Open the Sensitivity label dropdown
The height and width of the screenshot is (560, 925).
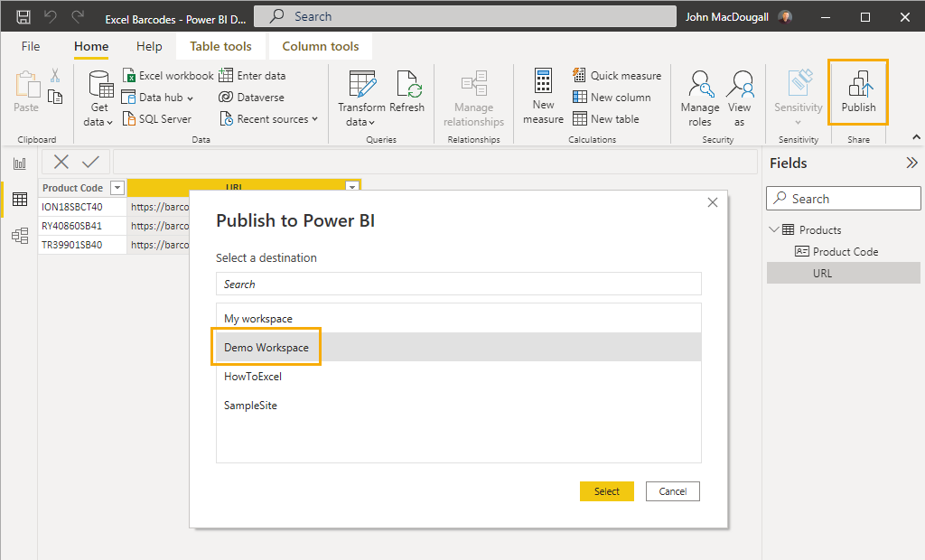point(799,98)
